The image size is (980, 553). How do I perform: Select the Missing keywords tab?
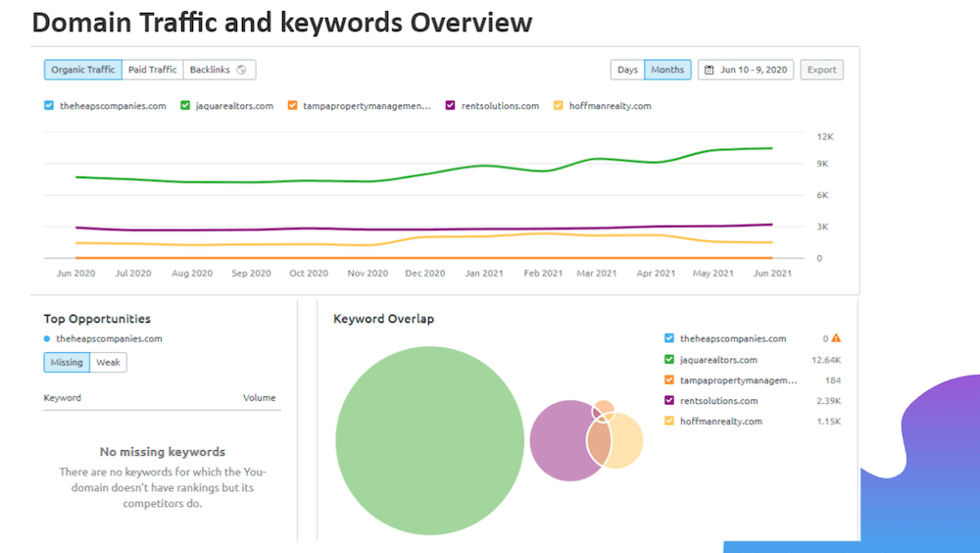[67, 363]
